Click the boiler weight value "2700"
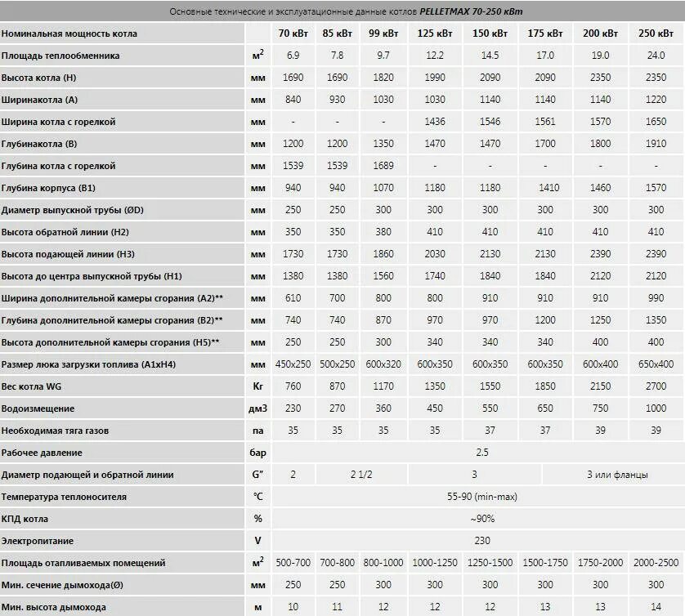This screenshot has height=616, width=685. (x=656, y=386)
